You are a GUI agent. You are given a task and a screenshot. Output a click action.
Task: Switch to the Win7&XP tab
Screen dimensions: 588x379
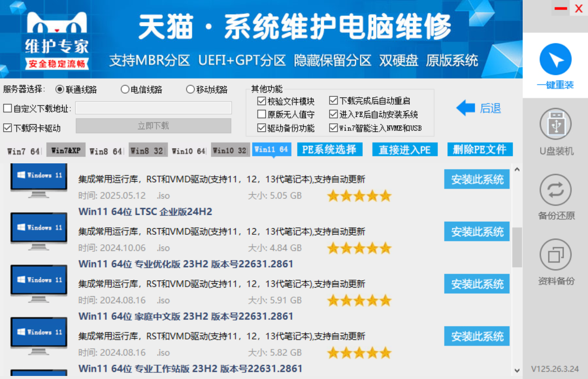[x=66, y=150]
